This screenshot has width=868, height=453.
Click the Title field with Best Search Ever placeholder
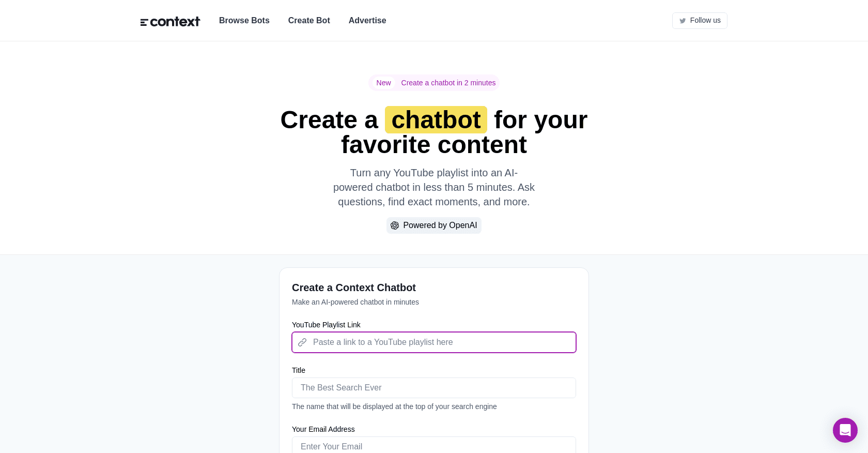tap(434, 388)
